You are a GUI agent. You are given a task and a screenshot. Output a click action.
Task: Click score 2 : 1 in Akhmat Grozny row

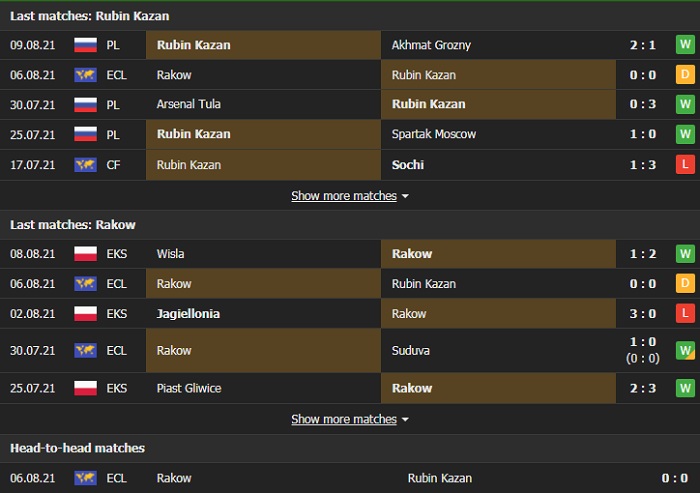[x=643, y=45]
